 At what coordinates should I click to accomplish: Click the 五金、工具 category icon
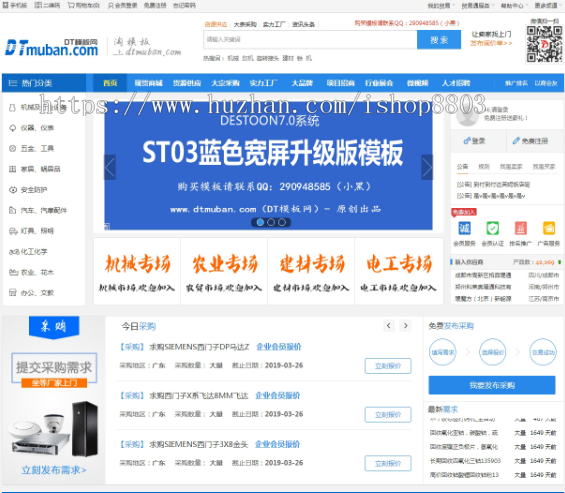13,148
